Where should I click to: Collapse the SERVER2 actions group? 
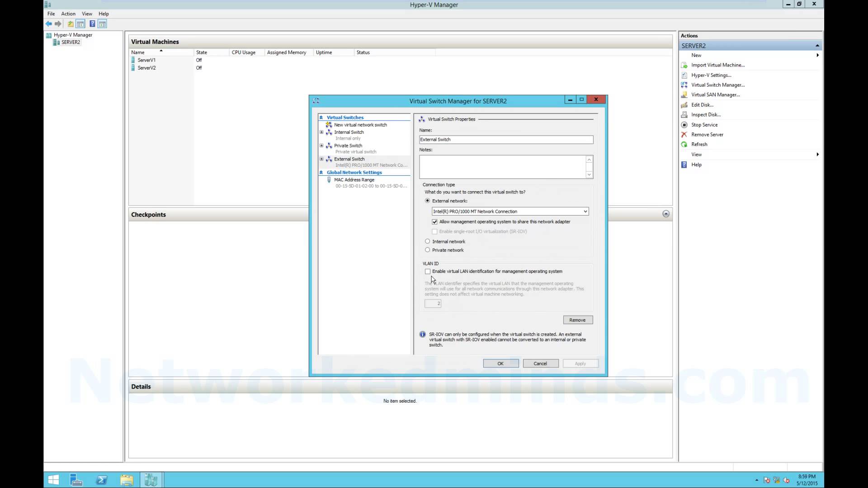coord(817,46)
